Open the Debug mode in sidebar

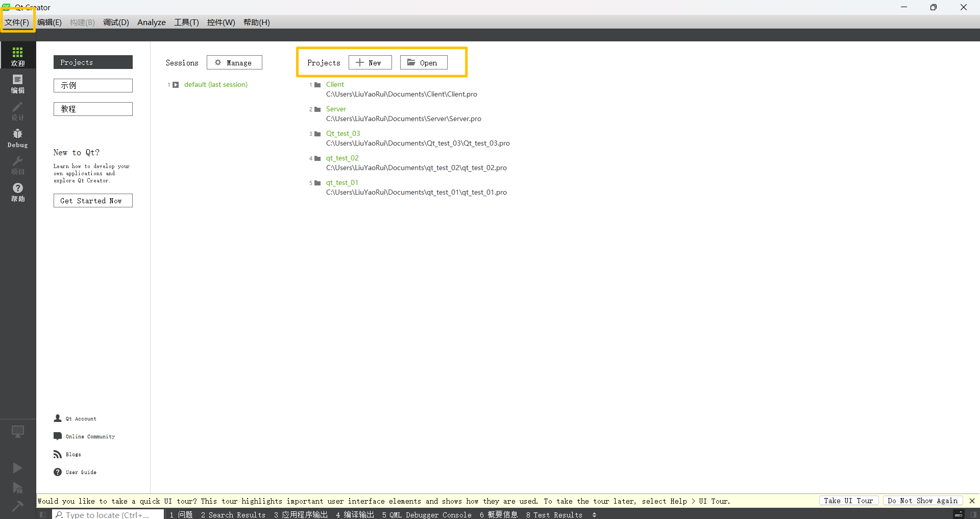pyautogui.click(x=18, y=138)
